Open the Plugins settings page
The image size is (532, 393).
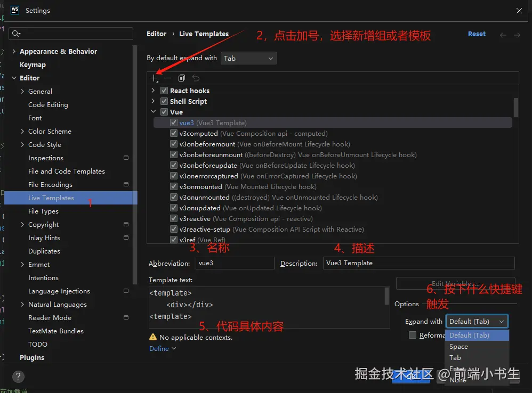[32, 357]
